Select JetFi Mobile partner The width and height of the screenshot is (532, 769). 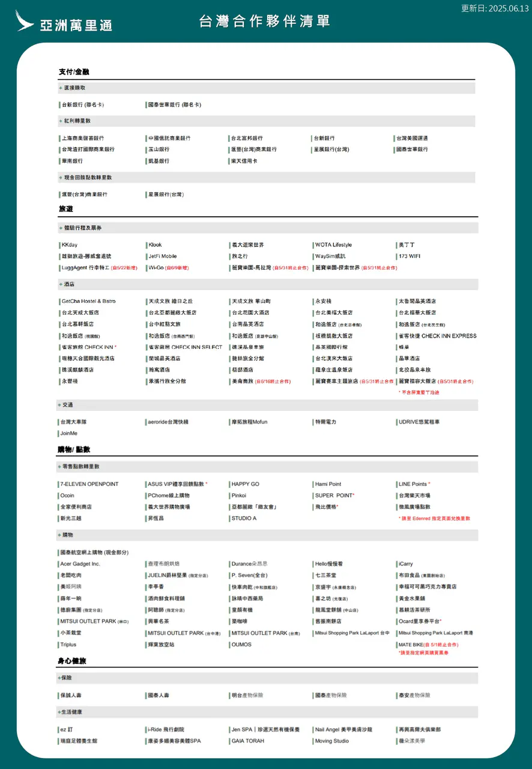coord(163,257)
